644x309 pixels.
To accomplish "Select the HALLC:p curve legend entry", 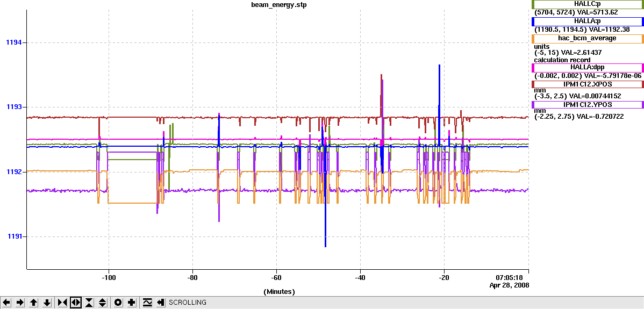I will [588, 4].
